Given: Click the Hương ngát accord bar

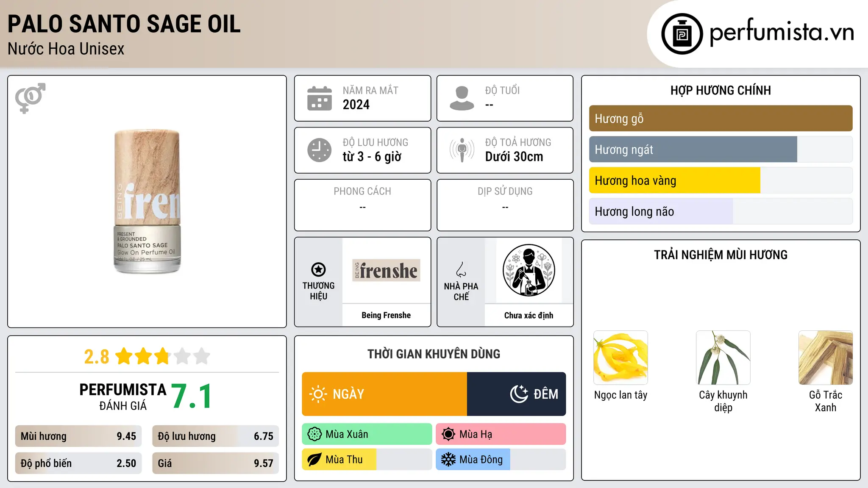Looking at the screenshot, I should [721, 150].
